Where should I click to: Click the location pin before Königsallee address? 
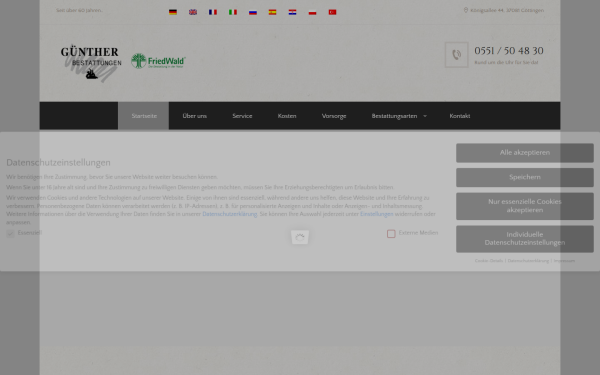466,10
